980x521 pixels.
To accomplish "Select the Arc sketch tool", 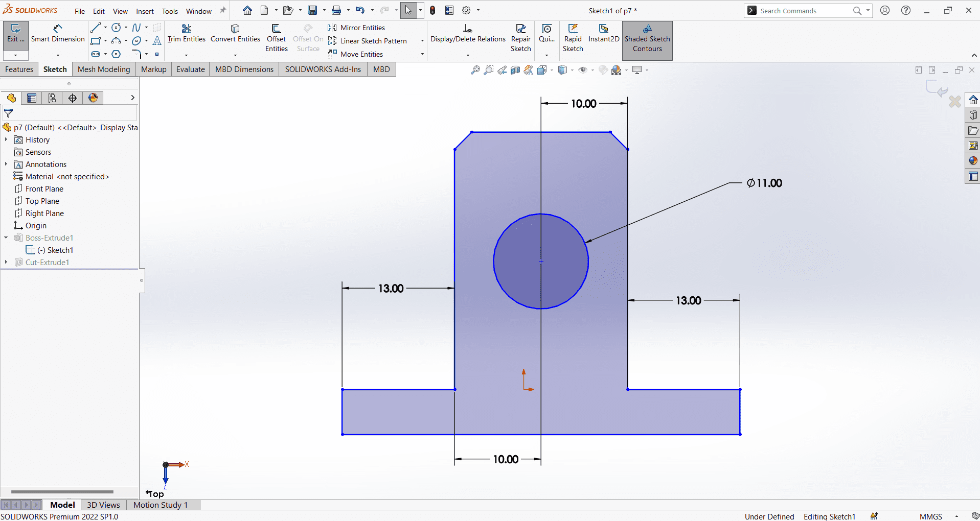I will (117, 41).
